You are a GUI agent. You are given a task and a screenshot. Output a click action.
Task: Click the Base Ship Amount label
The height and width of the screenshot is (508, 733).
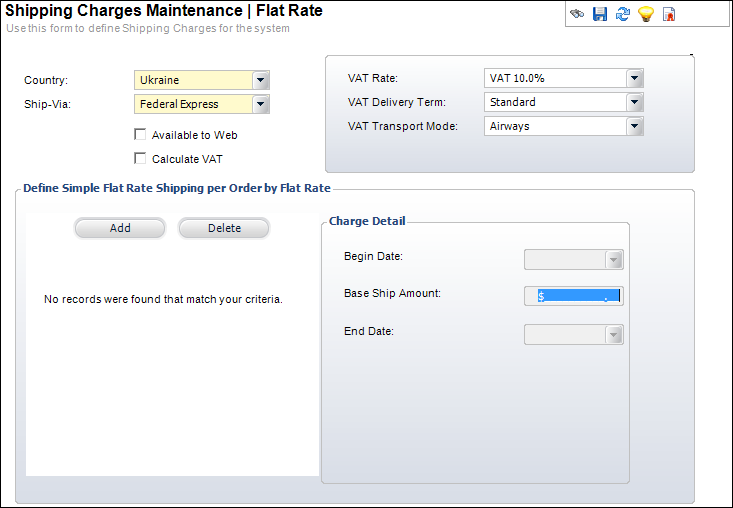pos(392,293)
